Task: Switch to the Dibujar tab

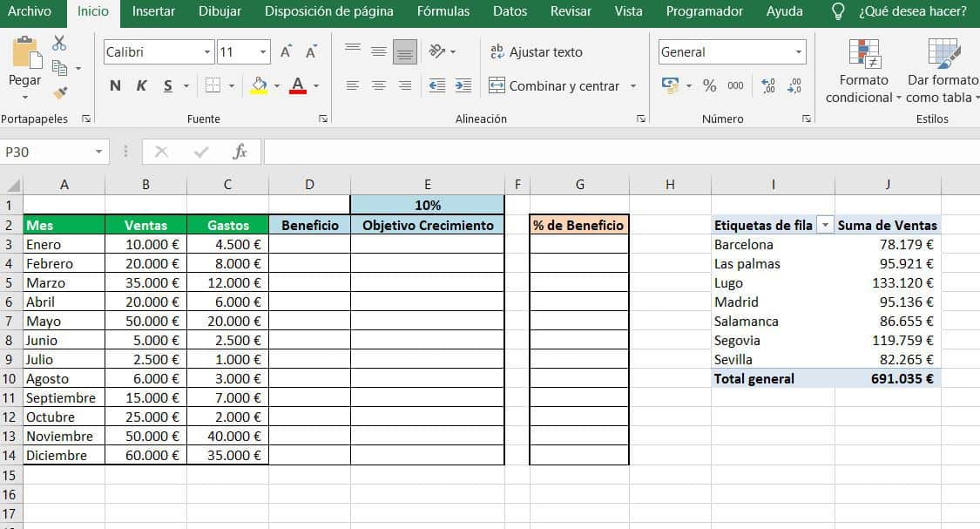Action: (x=220, y=11)
